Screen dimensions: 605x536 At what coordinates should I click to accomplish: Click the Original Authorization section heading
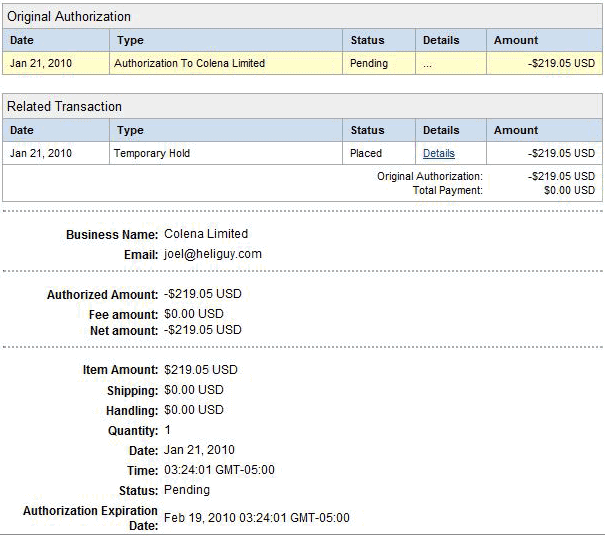pyautogui.click(x=69, y=17)
